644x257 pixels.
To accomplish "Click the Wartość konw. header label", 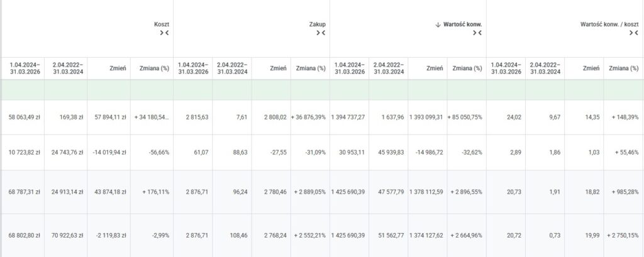I will pos(463,25).
